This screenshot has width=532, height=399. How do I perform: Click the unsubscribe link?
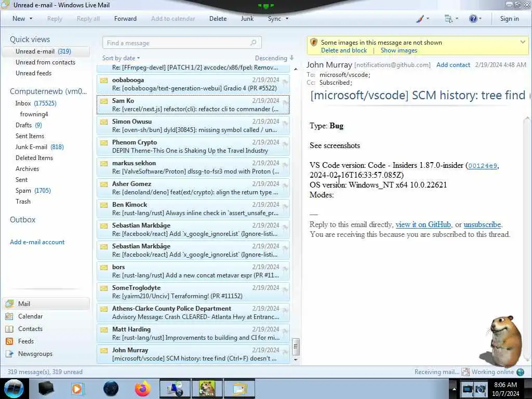click(482, 224)
